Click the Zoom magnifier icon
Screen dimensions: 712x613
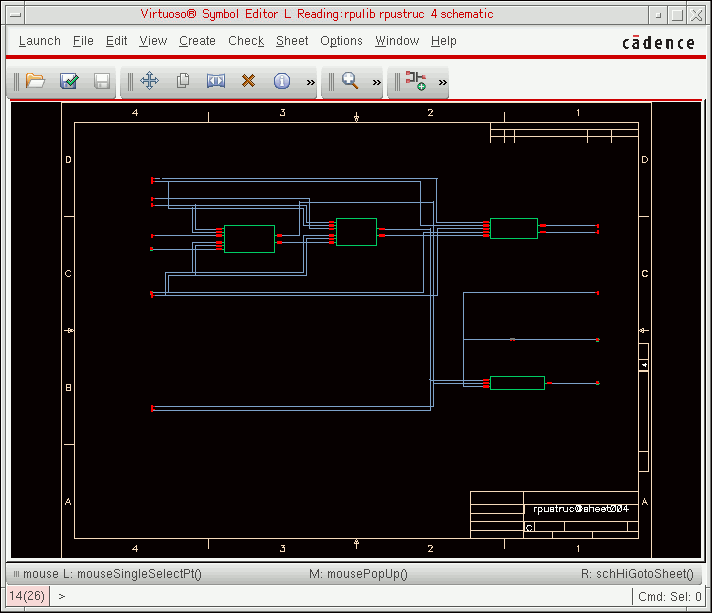coord(350,81)
